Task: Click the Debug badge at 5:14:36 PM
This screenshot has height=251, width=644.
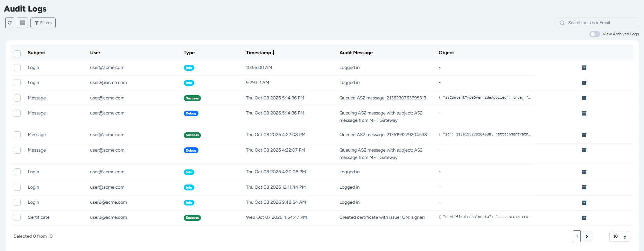Action: [191, 113]
